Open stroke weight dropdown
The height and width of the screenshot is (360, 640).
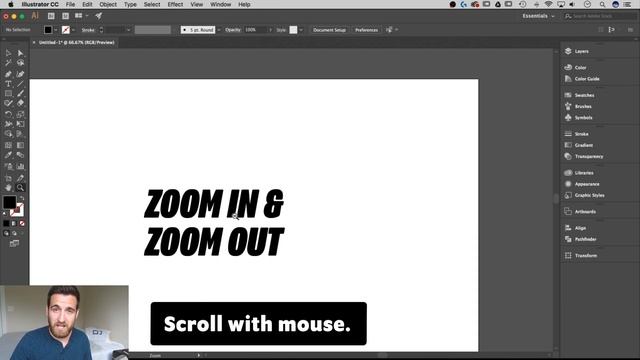click(129, 30)
